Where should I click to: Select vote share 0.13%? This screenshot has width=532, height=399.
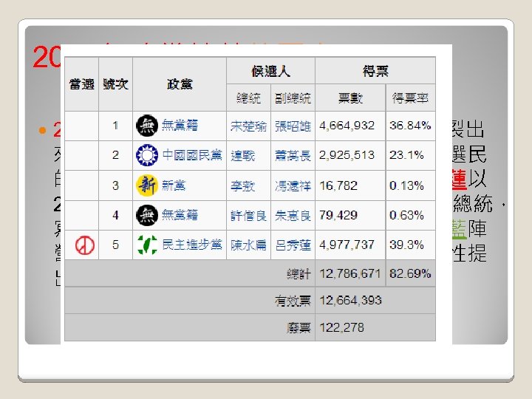tap(406, 185)
